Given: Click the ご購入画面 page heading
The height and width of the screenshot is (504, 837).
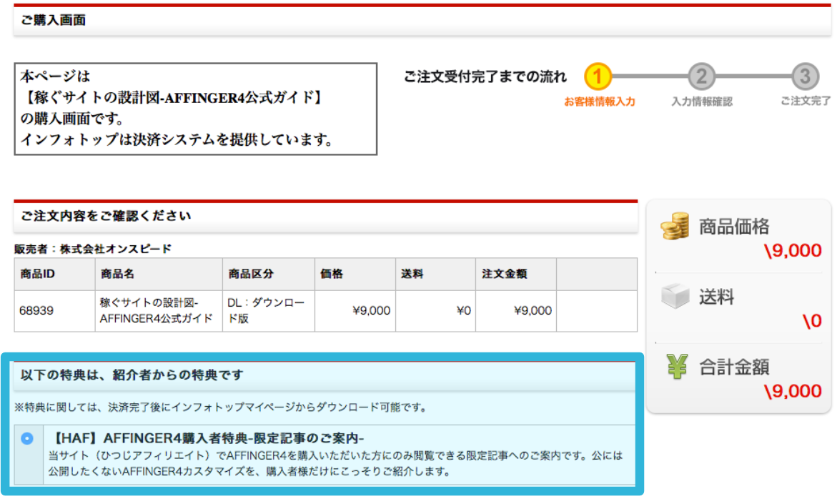Looking at the screenshot, I should pos(53,20).
